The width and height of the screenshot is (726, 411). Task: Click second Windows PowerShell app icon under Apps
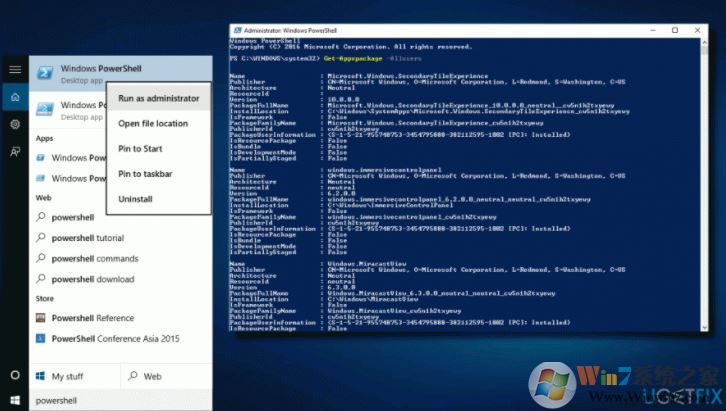click(x=41, y=178)
